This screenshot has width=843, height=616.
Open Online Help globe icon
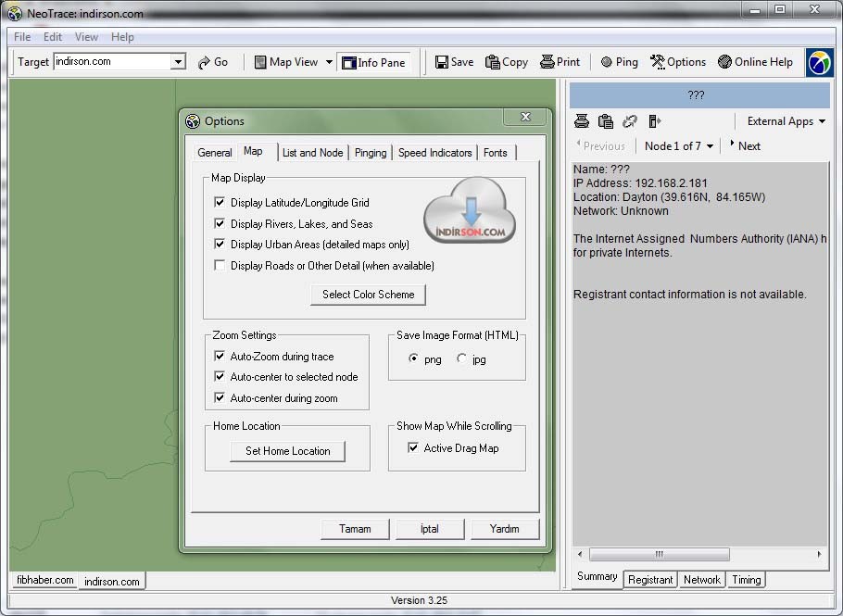pyautogui.click(x=724, y=62)
